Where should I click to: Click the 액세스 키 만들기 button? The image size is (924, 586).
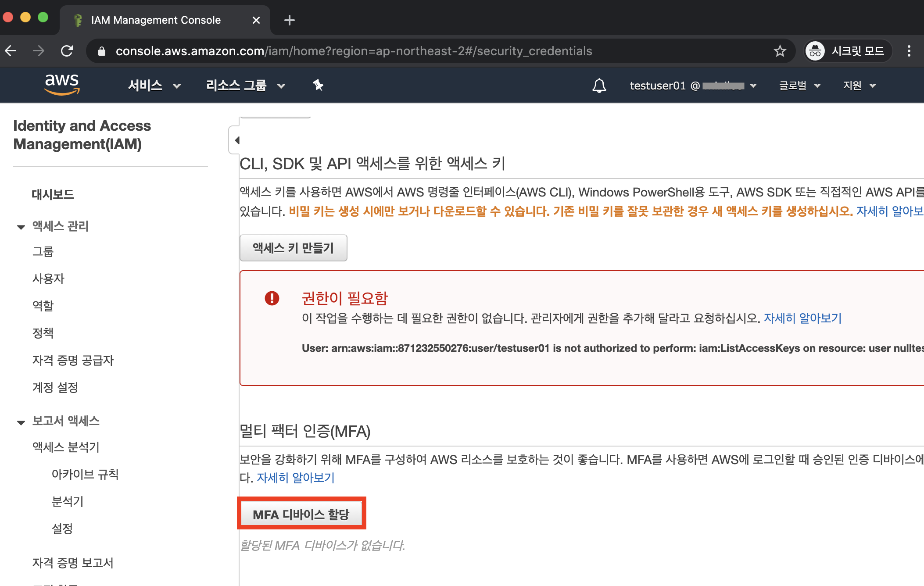[293, 248]
